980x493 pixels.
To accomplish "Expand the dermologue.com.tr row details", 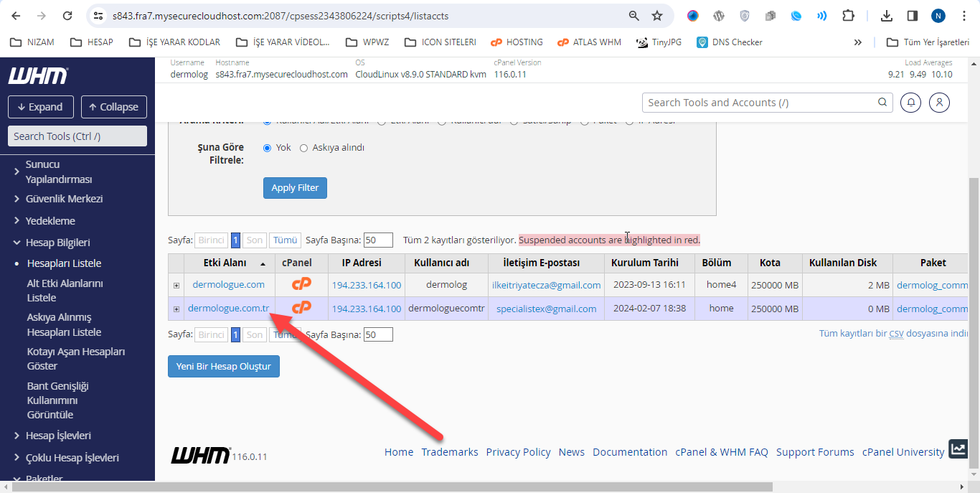I will coord(176,309).
